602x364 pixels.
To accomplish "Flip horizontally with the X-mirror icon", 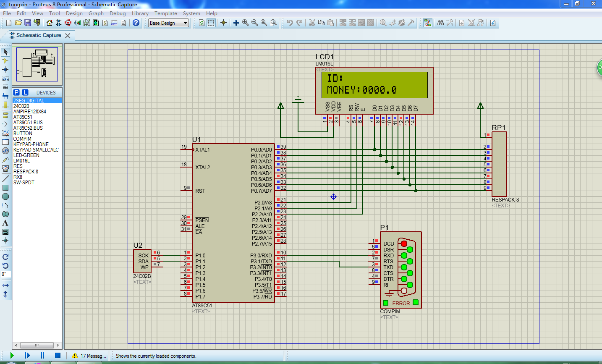I will pyautogui.click(x=5, y=285).
